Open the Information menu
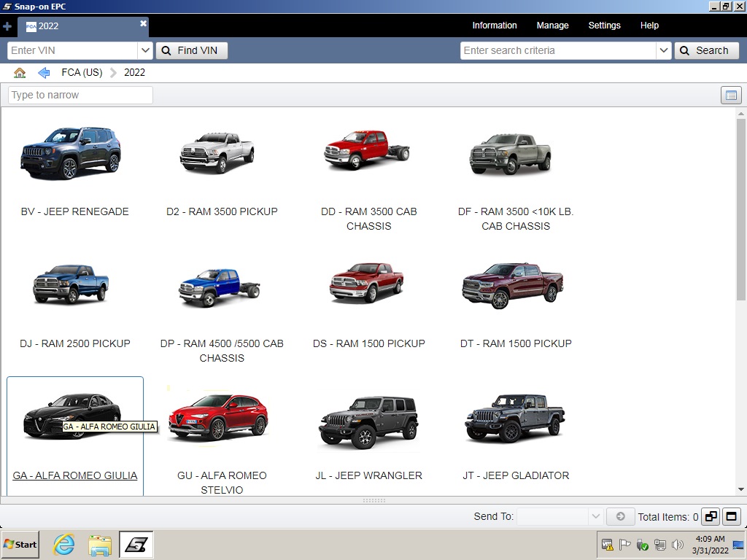The width and height of the screenshot is (747, 560). [495, 26]
